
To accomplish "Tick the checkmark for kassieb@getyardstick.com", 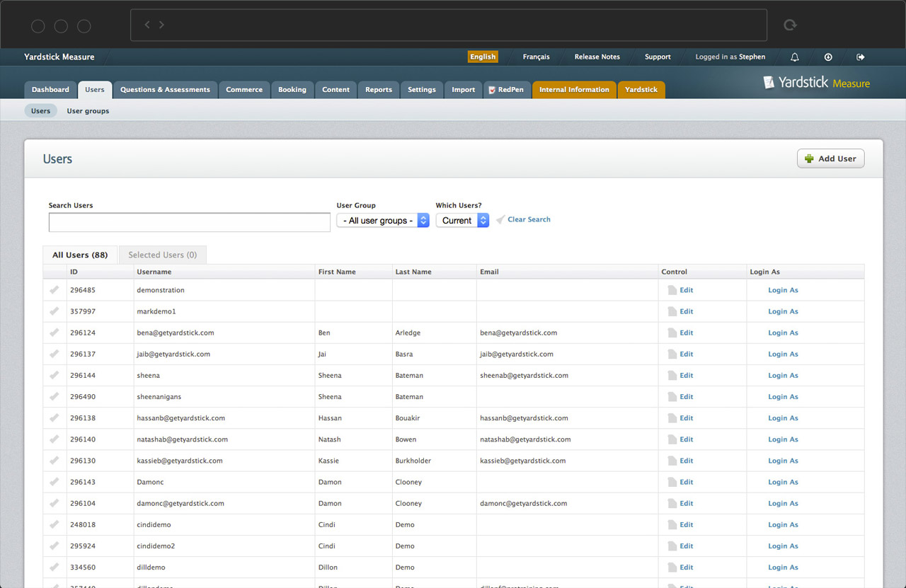I will point(55,460).
